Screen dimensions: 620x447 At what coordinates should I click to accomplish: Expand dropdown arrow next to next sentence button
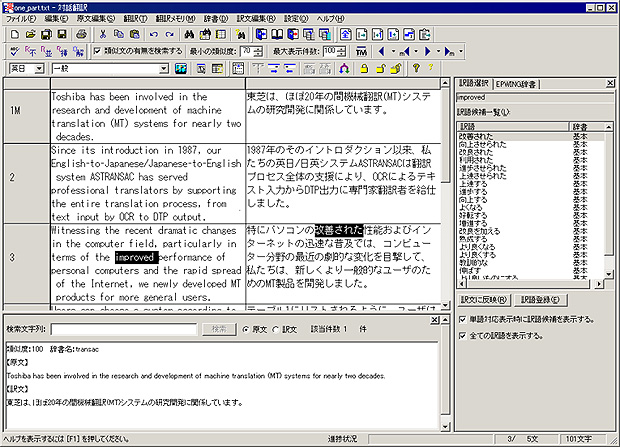coord(438,51)
